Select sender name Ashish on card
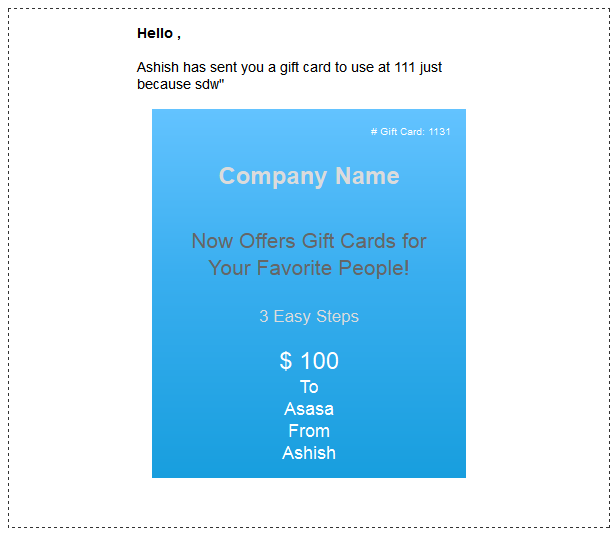Image resolution: width=610 pixels, height=536 pixels. tap(309, 453)
